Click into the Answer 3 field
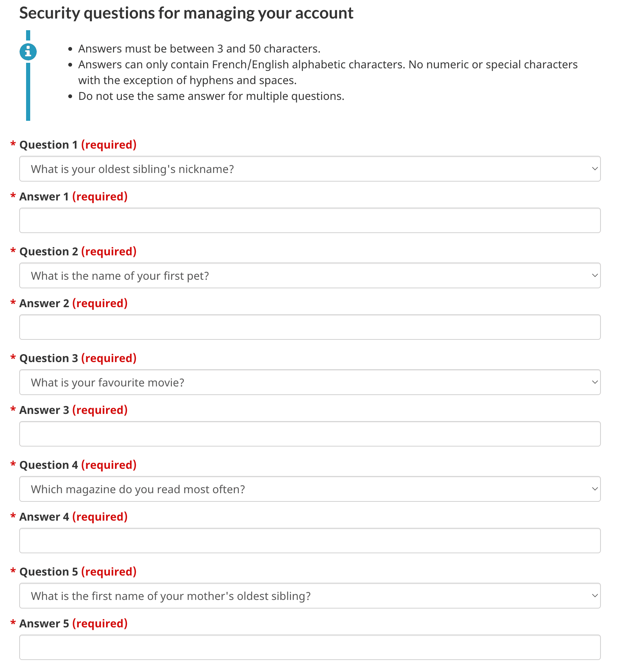The height and width of the screenshot is (672, 617). coord(310,434)
